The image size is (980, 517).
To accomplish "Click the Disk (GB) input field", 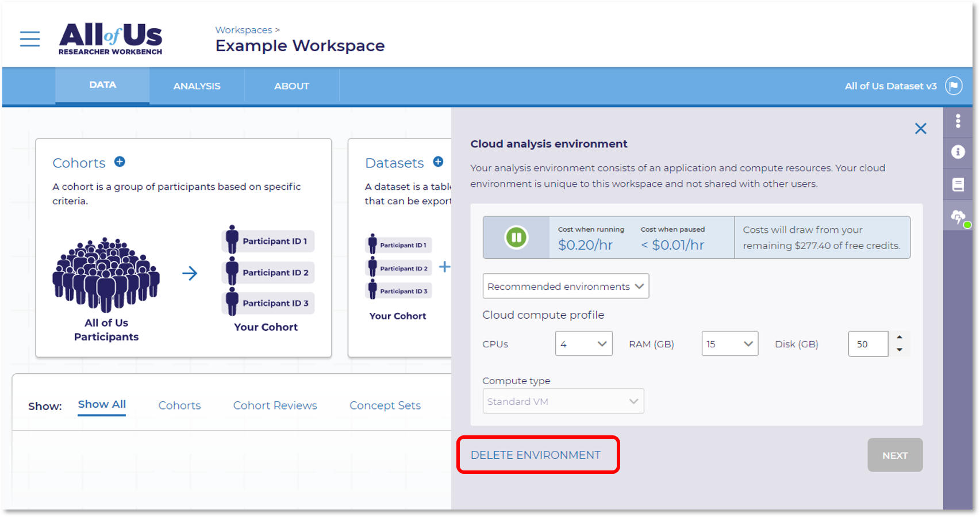I will 868,344.
